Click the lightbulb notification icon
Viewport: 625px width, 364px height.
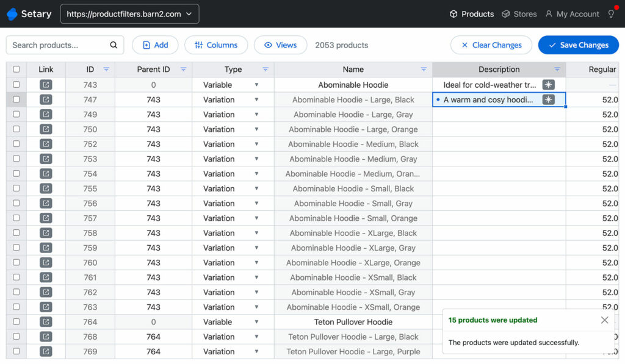(x=612, y=14)
